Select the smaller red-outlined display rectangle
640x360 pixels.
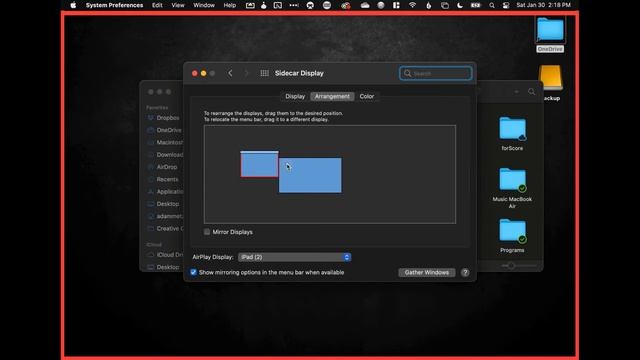259,165
